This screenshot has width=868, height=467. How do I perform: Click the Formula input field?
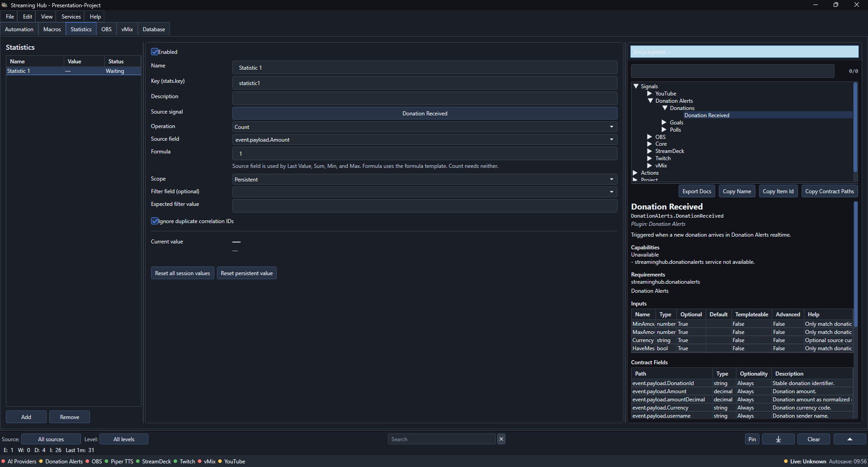coord(425,153)
